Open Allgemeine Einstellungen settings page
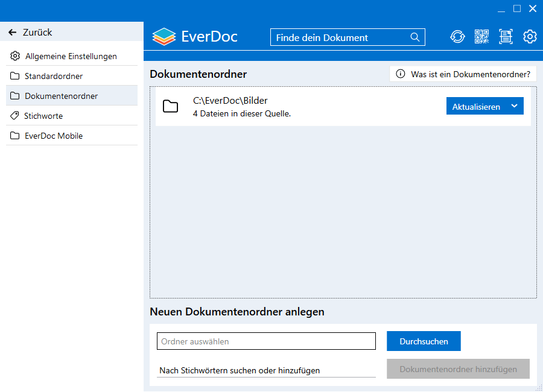The height and width of the screenshot is (392, 543). tap(71, 55)
